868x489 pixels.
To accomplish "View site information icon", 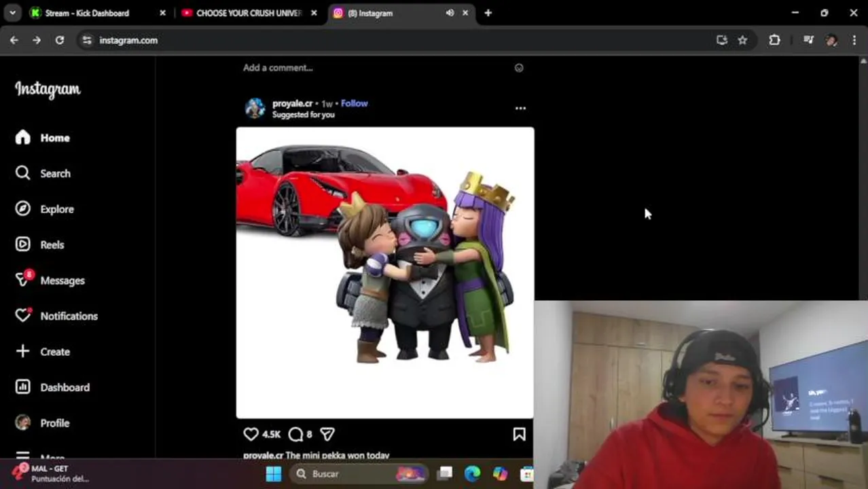I will pos(86,40).
